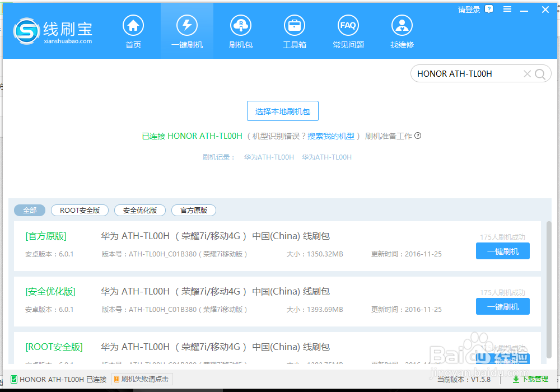Open the 工具箱 toolbox icon
This screenshot has height=392, width=560.
(295, 32)
